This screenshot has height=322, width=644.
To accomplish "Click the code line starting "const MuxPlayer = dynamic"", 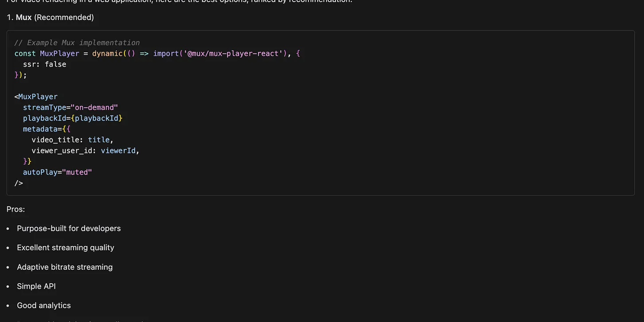I will (x=157, y=54).
